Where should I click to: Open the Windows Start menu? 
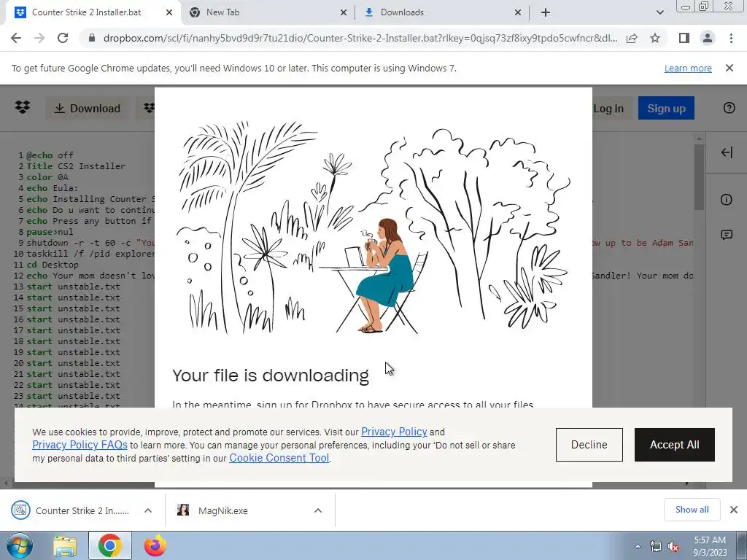coord(20,545)
